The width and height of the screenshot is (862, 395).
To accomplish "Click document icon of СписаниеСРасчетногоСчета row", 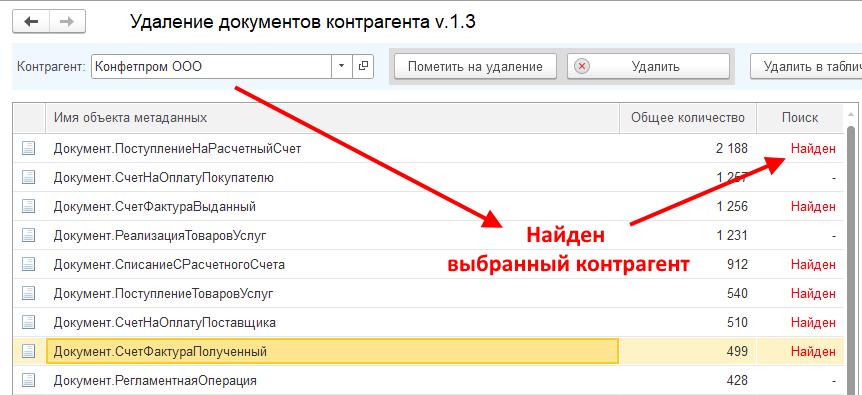I will pos(28,265).
